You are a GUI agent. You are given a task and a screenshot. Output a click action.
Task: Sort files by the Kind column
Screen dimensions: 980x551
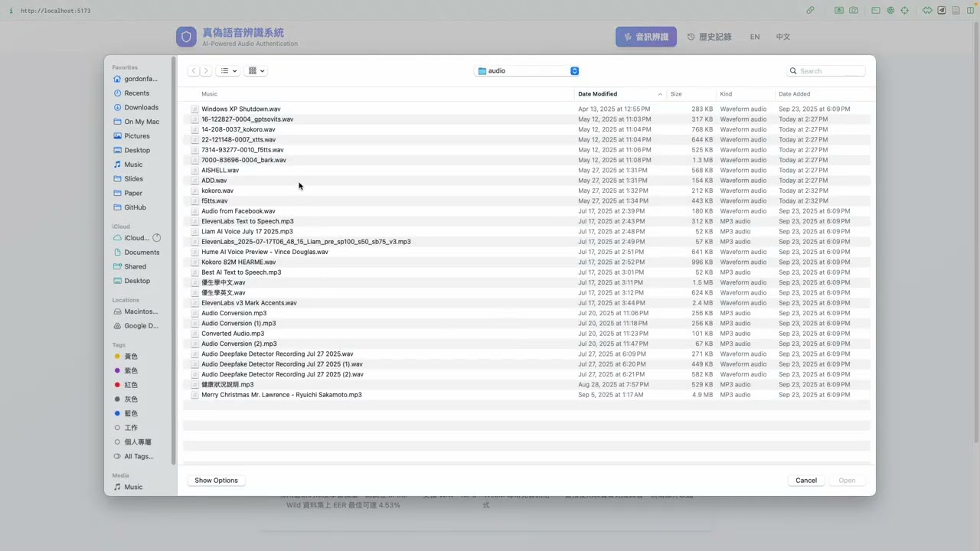pyautogui.click(x=726, y=94)
